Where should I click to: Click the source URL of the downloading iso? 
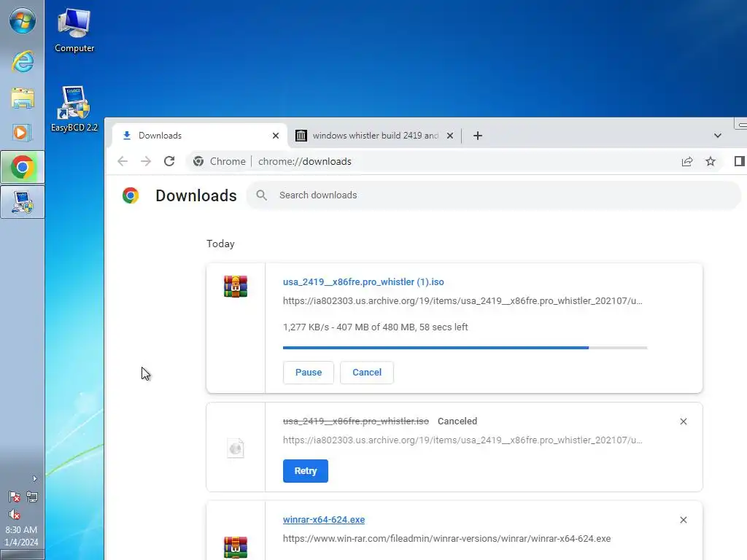(x=462, y=301)
